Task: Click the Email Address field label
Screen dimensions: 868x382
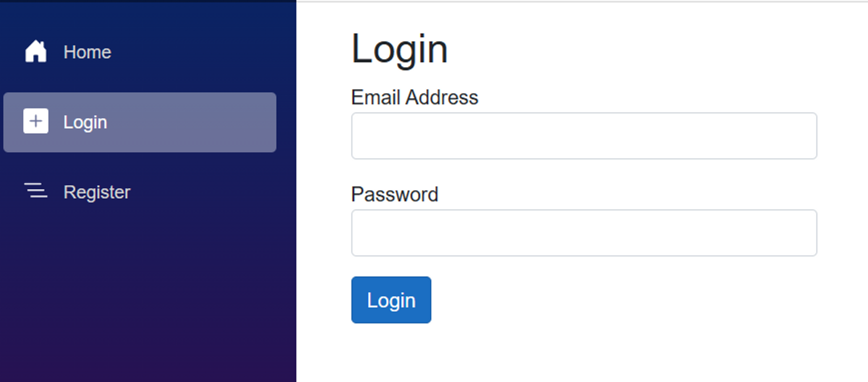Action: (414, 98)
